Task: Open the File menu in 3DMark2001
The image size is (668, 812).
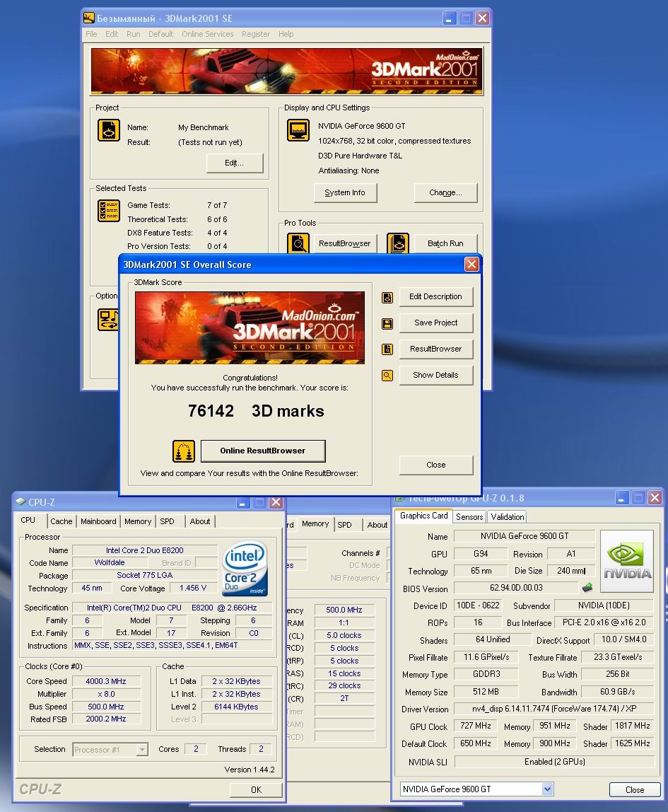Action: (91, 34)
